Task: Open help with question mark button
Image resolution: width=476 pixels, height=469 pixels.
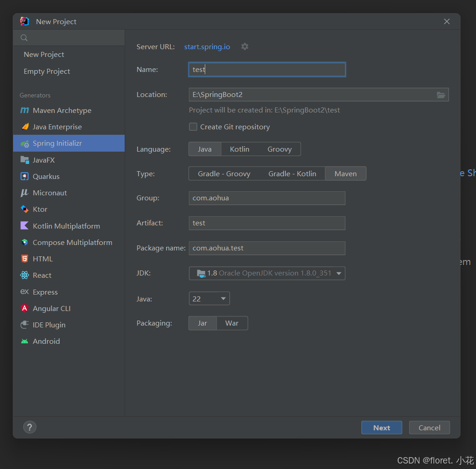Action: (x=30, y=428)
